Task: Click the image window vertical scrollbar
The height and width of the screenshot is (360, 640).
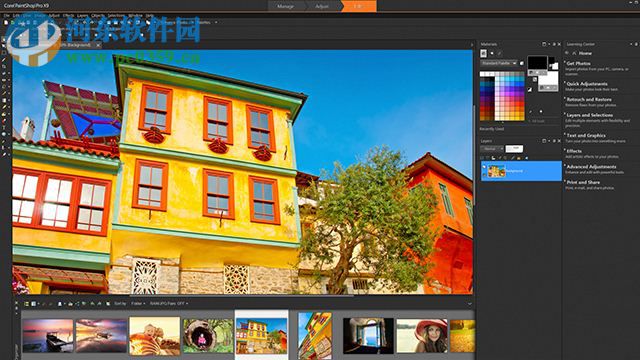Action: click(x=474, y=155)
